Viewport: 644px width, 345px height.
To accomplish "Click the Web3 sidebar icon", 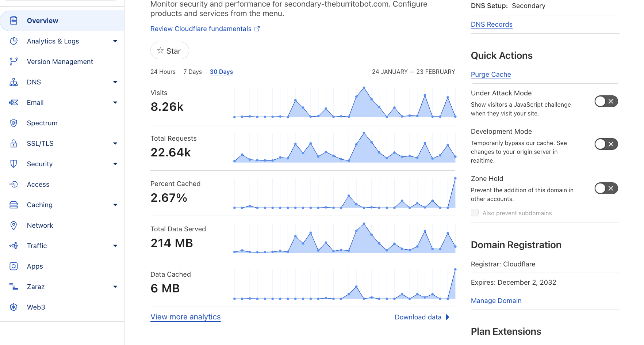I will coord(14,307).
